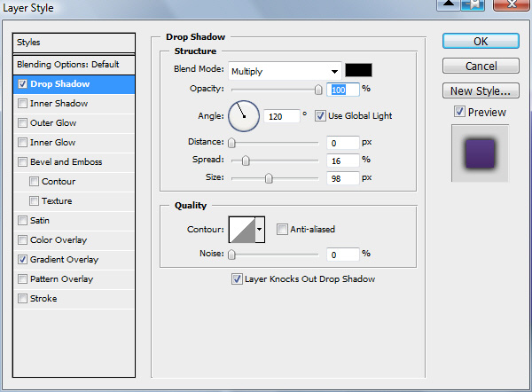
Task: Open the Outer Glow settings row
Action: [74, 123]
